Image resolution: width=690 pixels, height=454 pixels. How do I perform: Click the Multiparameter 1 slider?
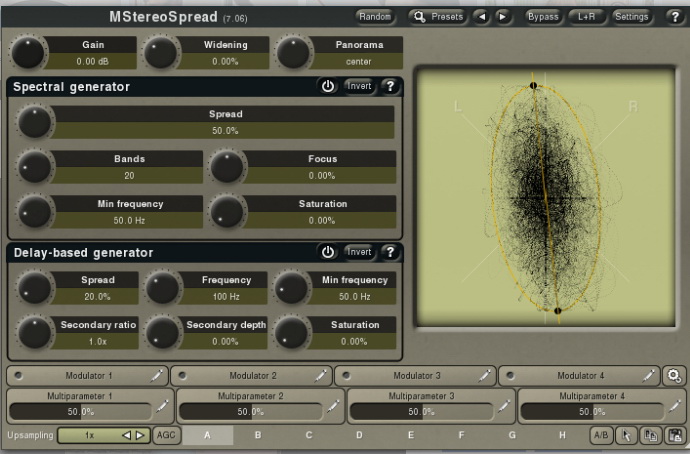pos(81,412)
